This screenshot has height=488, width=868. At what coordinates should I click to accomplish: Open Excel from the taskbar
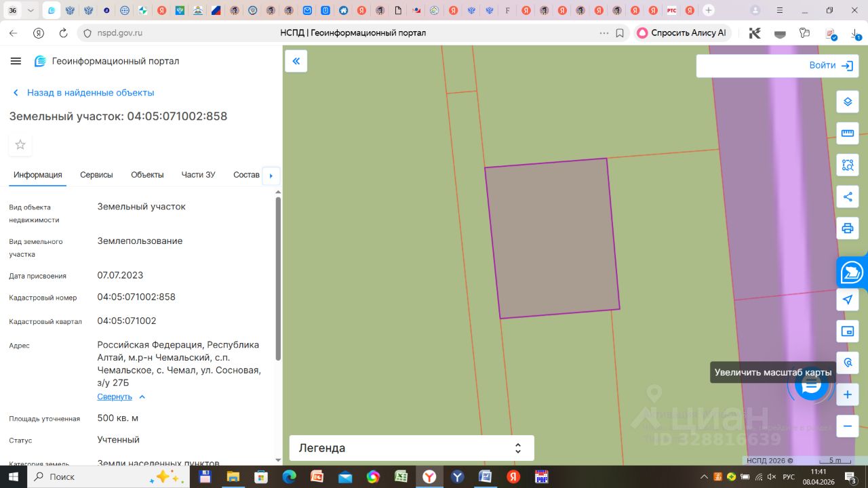[401, 476]
